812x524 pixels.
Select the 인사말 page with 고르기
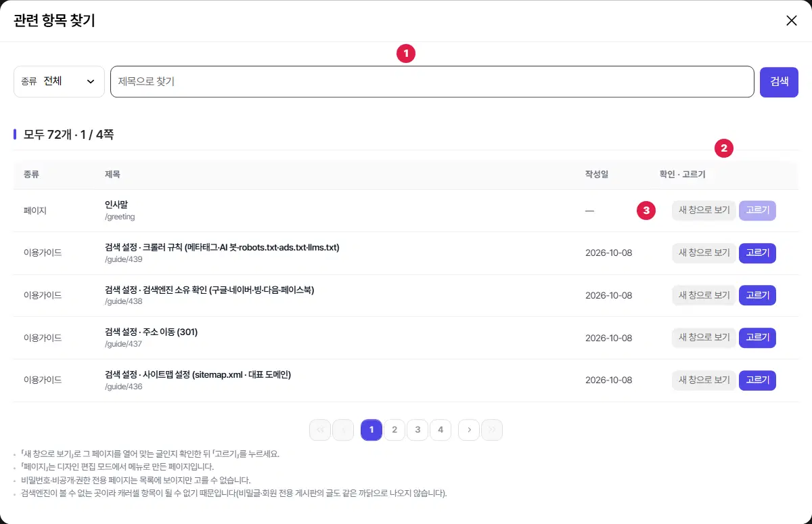[757, 211]
